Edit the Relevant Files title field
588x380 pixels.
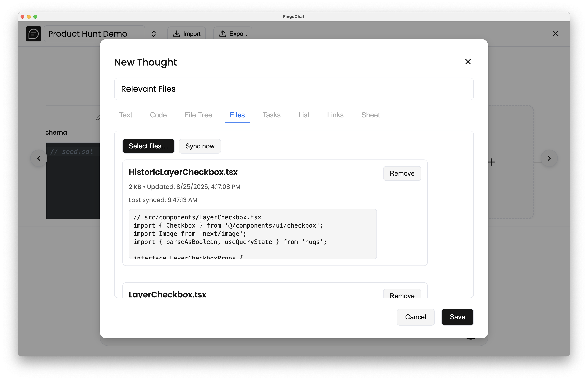tap(294, 89)
